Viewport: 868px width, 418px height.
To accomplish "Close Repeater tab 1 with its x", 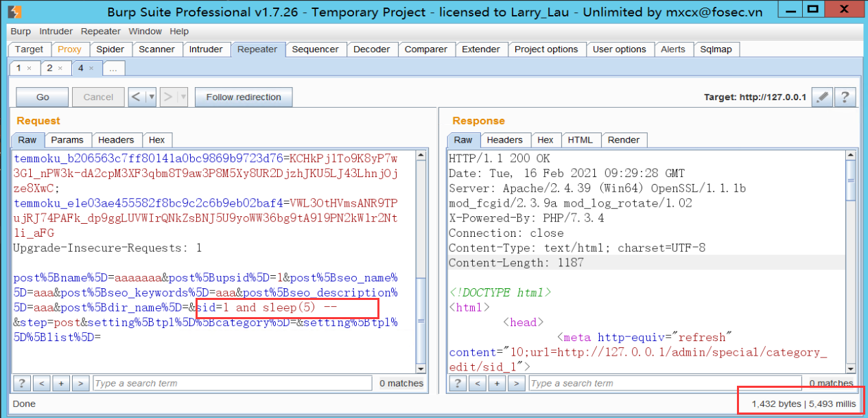I will coord(29,68).
